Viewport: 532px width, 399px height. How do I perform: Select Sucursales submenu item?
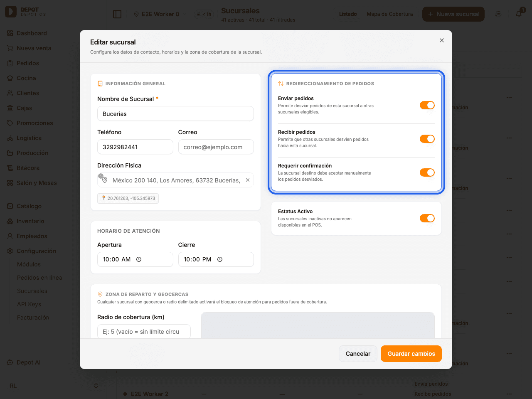tap(32, 291)
